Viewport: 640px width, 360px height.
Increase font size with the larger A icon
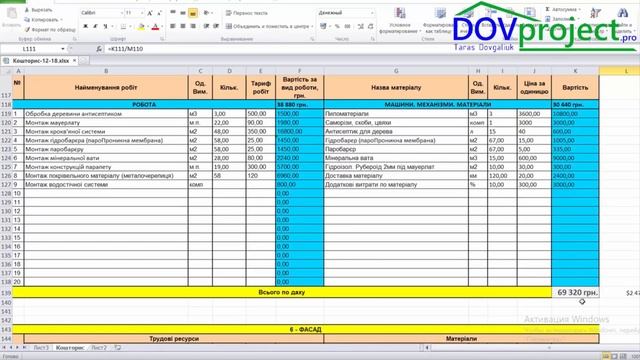pyautogui.click(x=150, y=13)
